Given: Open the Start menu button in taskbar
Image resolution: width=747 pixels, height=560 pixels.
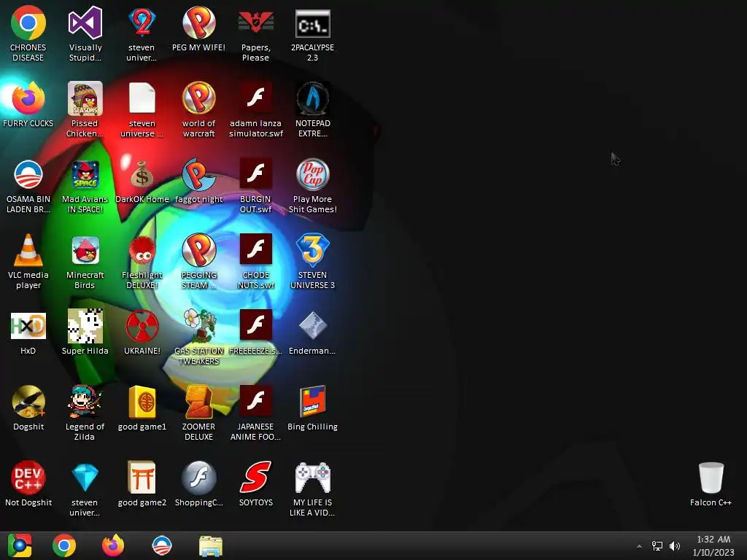Looking at the screenshot, I should coord(20,545).
